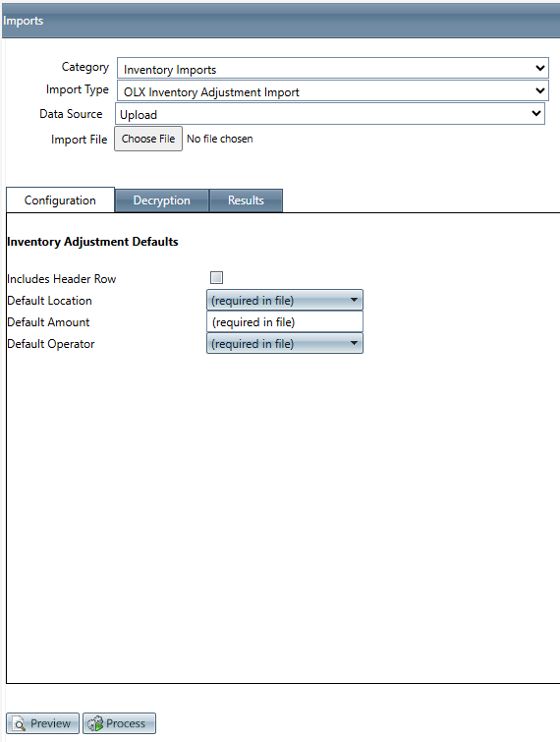Expand the Default Location combo box
Screen dimensions: 560x742
tap(285, 300)
